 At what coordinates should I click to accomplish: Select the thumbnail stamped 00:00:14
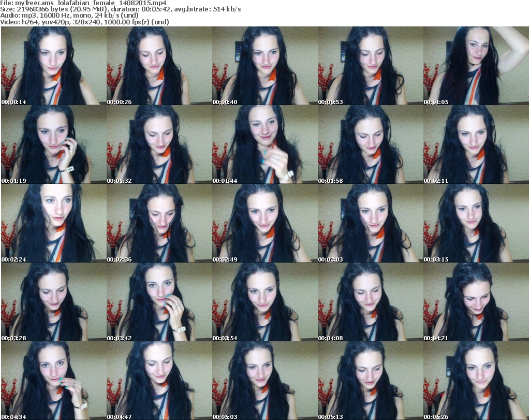coord(54,66)
